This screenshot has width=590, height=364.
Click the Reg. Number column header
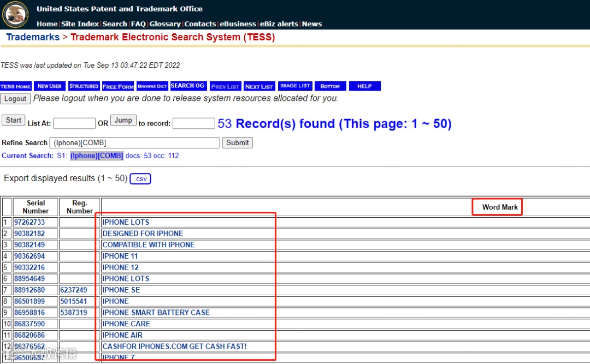pyautogui.click(x=79, y=207)
